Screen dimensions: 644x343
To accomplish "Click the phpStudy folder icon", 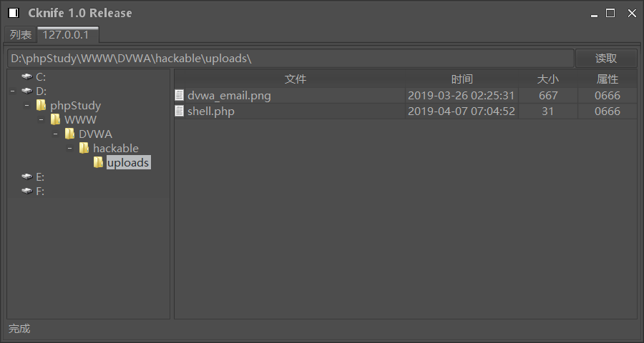I will point(41,105).
